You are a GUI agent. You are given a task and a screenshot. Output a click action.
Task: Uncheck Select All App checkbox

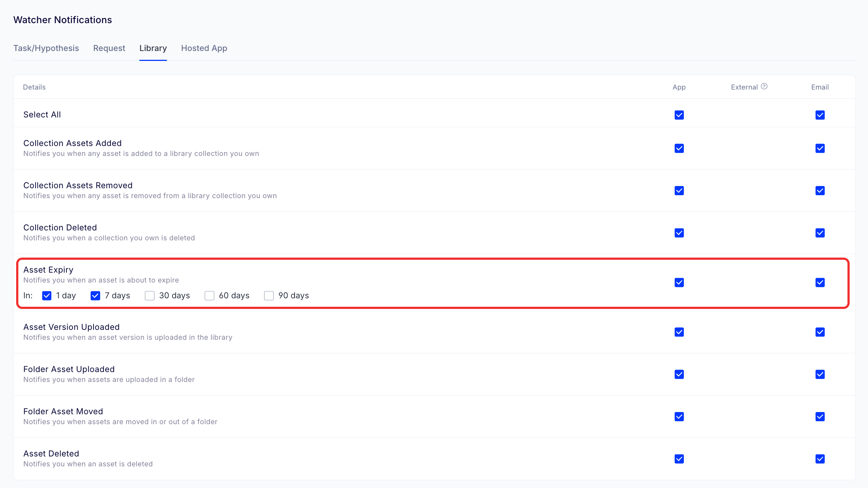[x=679, y=115]
